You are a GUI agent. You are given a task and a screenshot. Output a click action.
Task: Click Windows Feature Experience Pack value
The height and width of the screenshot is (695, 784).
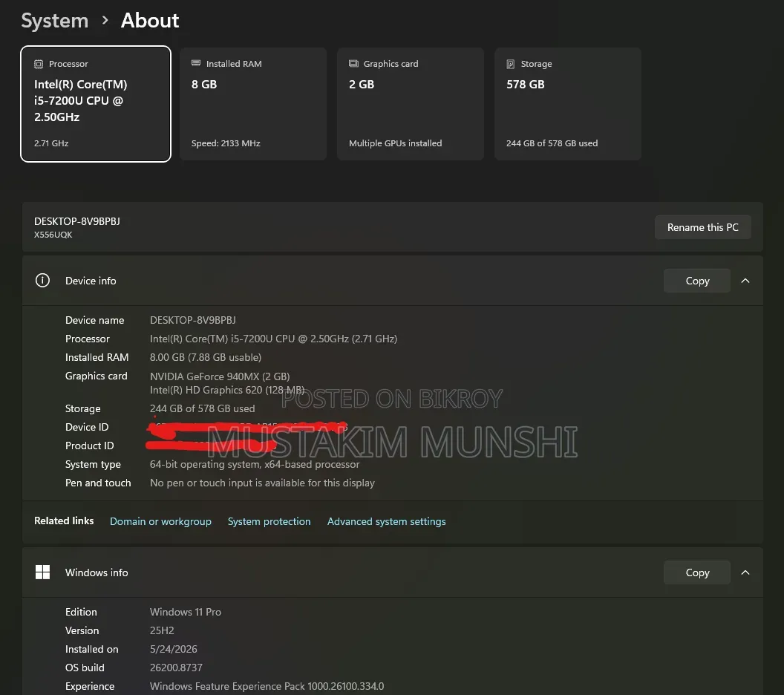[x=267, y=686]
